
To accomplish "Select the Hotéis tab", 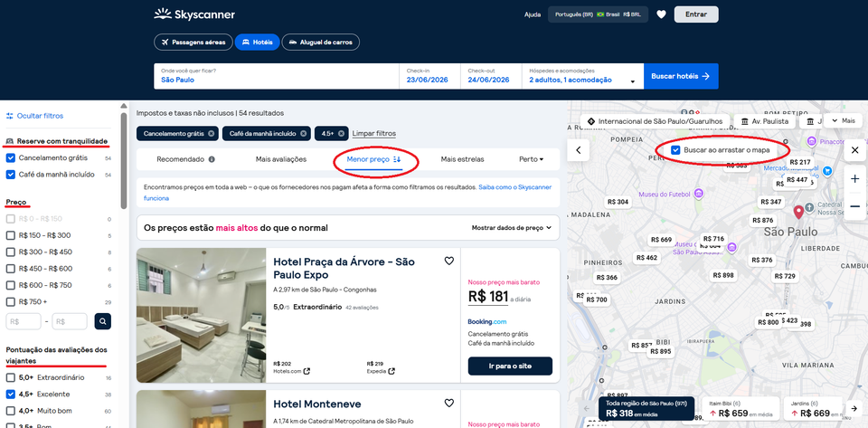I will (x=258, y=43).
